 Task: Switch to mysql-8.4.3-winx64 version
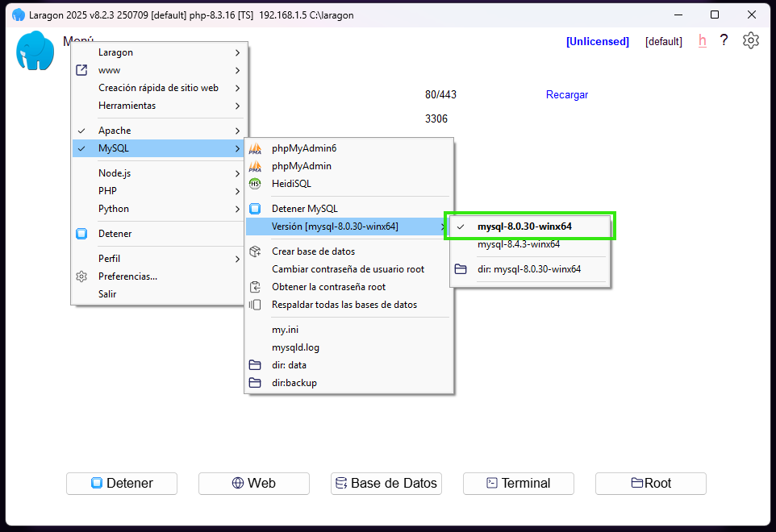(x=519, y=244)
